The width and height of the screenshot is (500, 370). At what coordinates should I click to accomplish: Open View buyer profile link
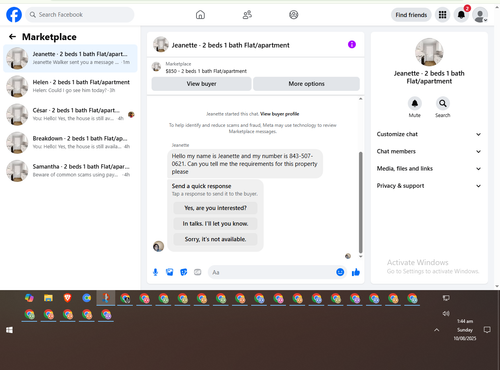click(279, 114)
